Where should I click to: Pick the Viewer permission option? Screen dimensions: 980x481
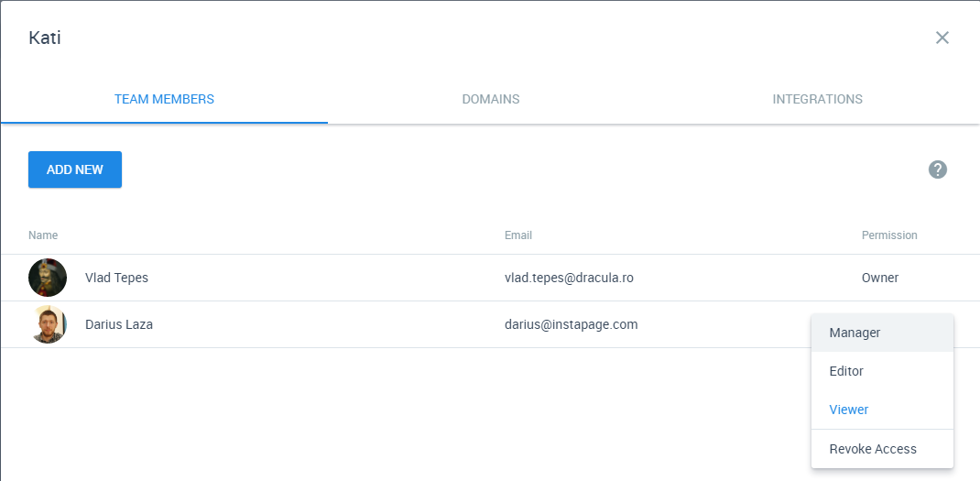883,410
